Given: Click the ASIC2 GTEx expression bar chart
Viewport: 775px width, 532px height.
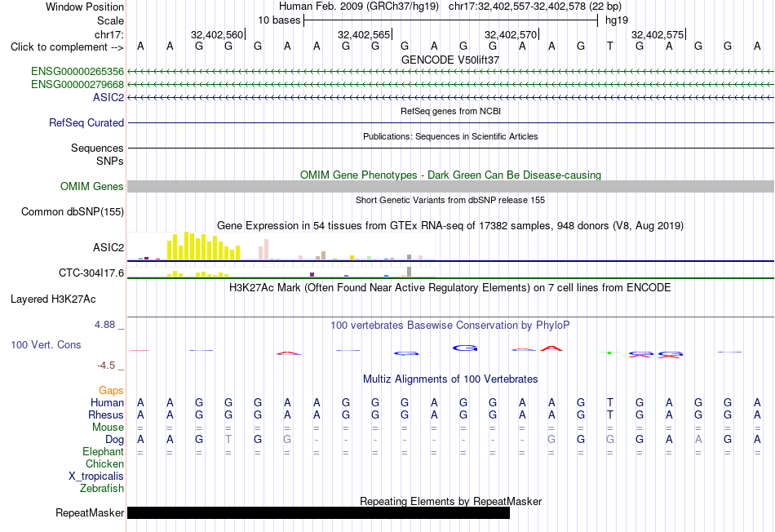Looking at the screenshot, I should click(281, 246).
